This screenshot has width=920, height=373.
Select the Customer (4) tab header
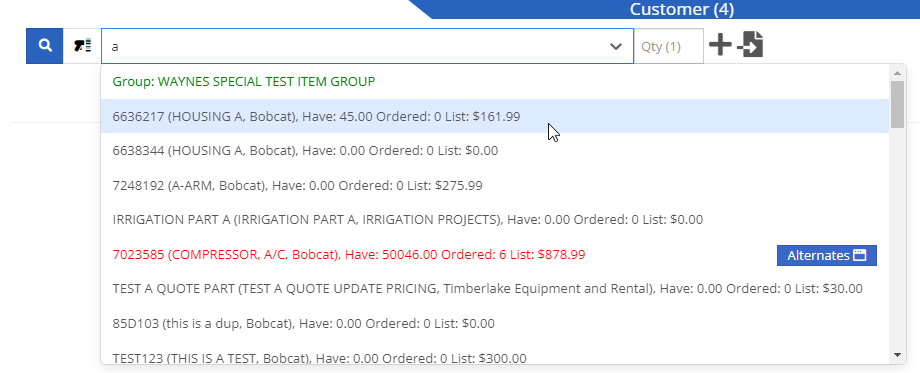682,9
